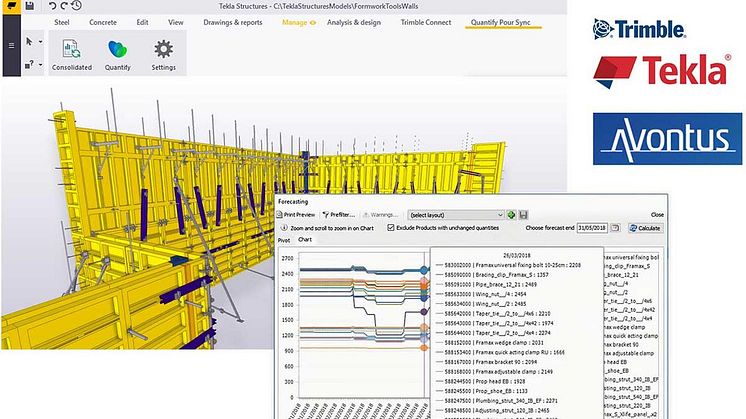Click the undo arrow icon

[x=50, y=6]
